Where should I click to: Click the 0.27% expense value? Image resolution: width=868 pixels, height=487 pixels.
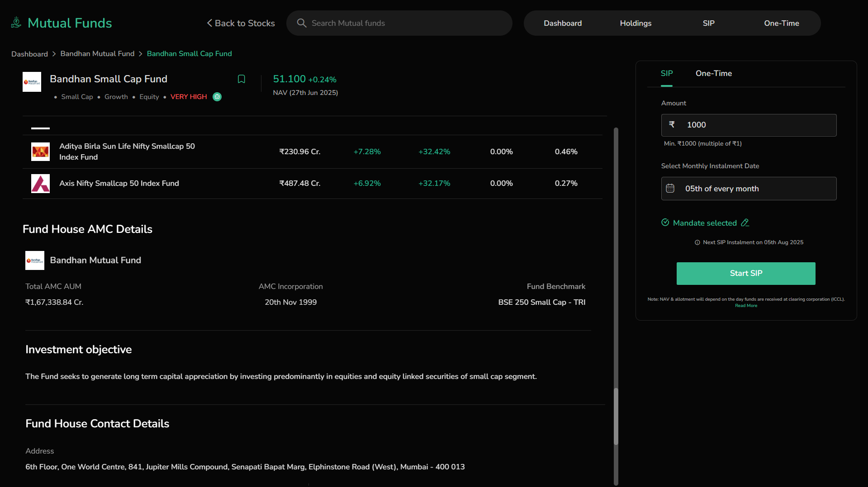tap(566, 184)
